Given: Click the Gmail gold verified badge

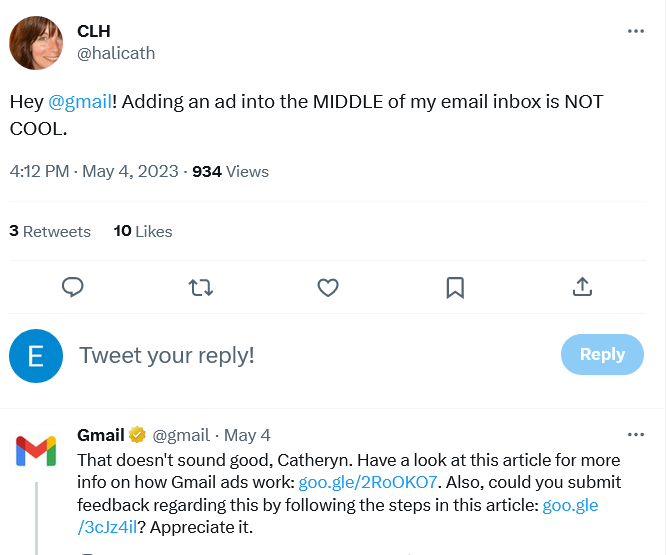Looking at the screenshot, I should click(x=137, y=435).
